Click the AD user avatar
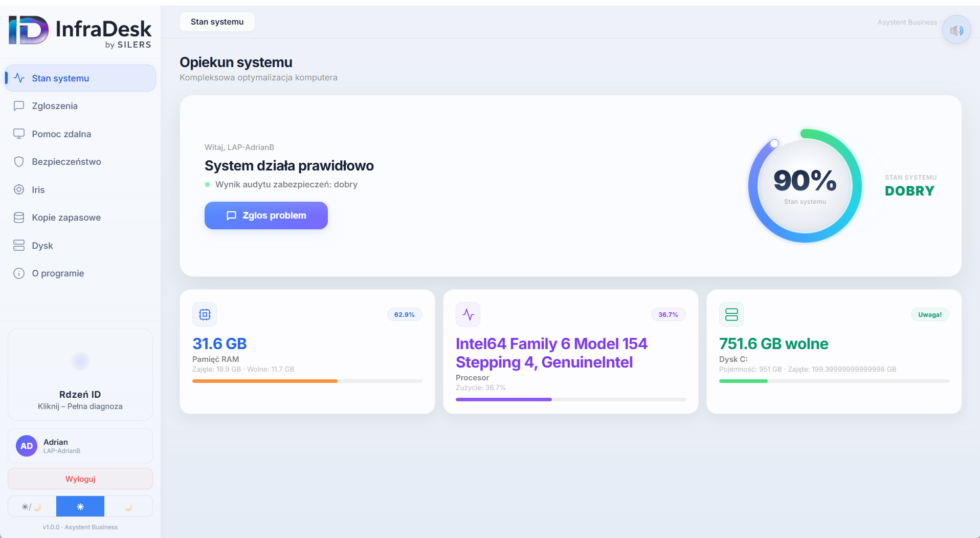Viewport: 980px width, 538px height. pos(27,446)
